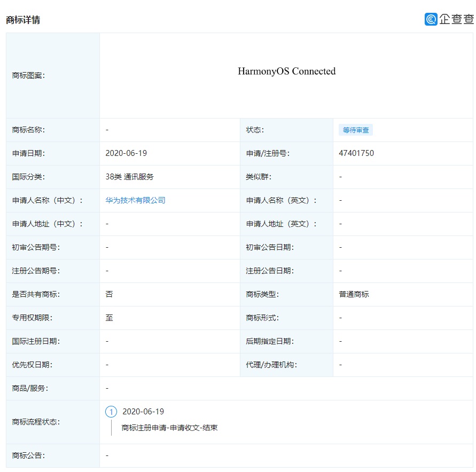Open the 华为技术有限公司 applicant link

(136, 200)
